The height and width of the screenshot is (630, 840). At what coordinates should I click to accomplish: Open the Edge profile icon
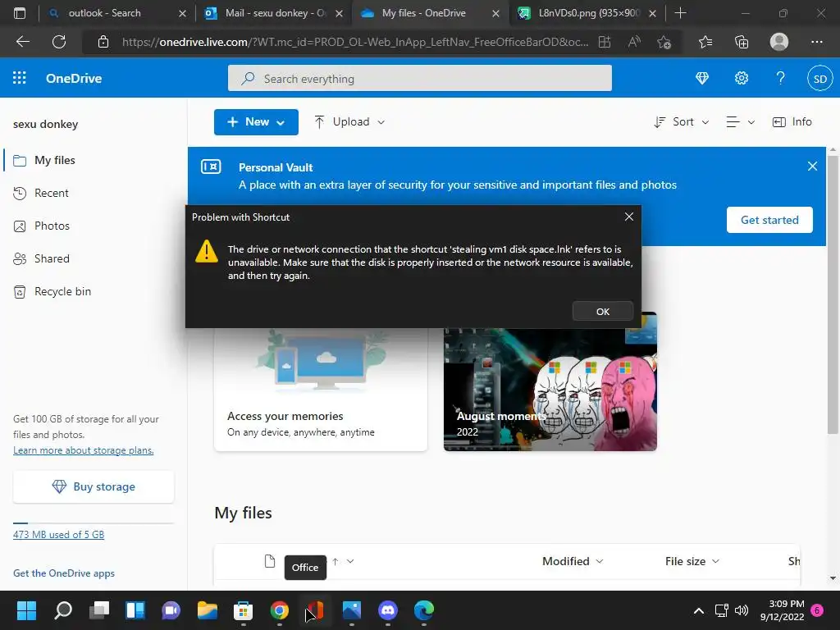(x=778, y=42)
